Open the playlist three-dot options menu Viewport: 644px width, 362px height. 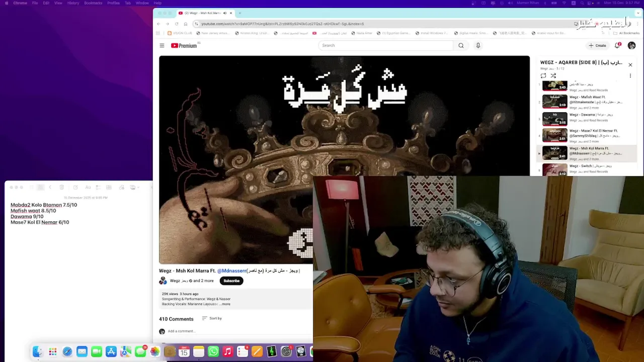point(630,76)
